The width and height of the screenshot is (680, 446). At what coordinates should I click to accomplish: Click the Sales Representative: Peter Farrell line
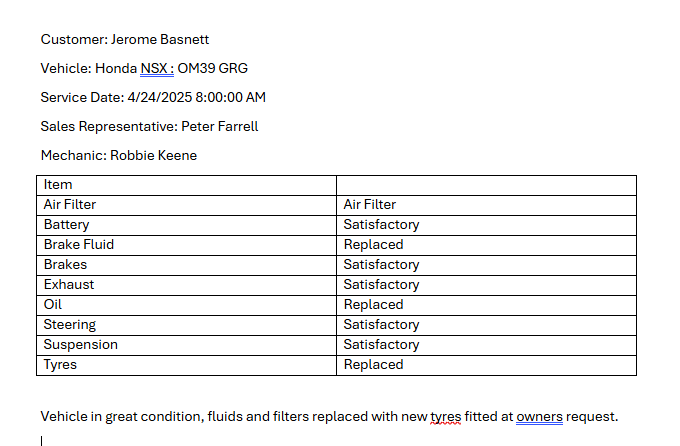pyautogui.click(x=149, y=127)
